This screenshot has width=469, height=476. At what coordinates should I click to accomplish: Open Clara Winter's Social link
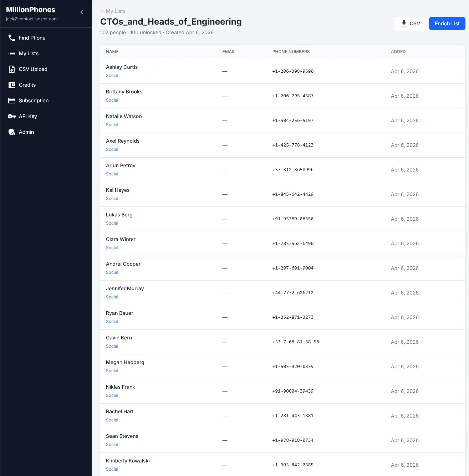[112, 248]
